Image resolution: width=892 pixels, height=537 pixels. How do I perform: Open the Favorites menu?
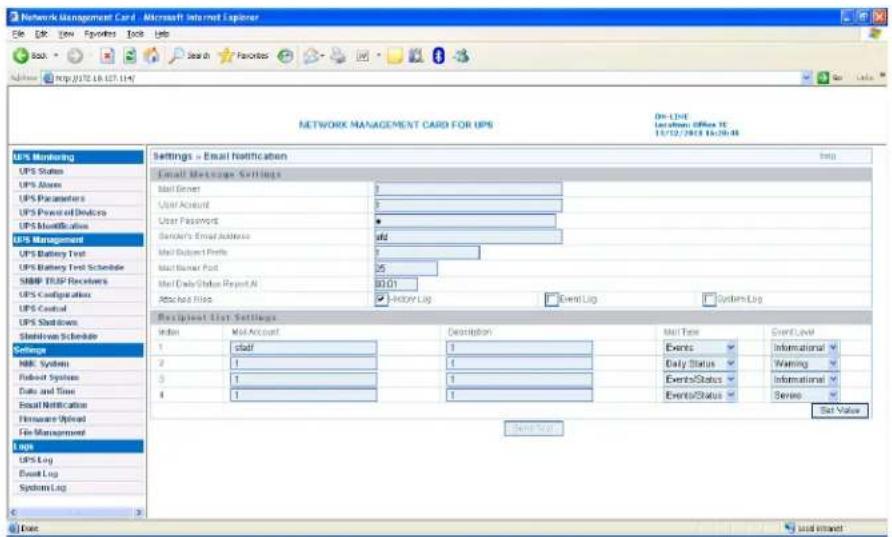click(100, 34)
